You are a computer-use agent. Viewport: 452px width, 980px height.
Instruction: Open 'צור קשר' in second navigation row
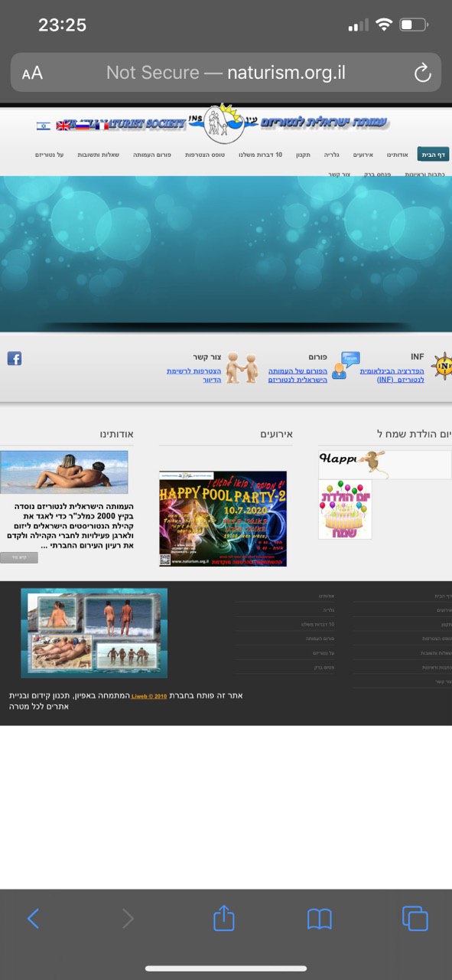pos(340,175)
